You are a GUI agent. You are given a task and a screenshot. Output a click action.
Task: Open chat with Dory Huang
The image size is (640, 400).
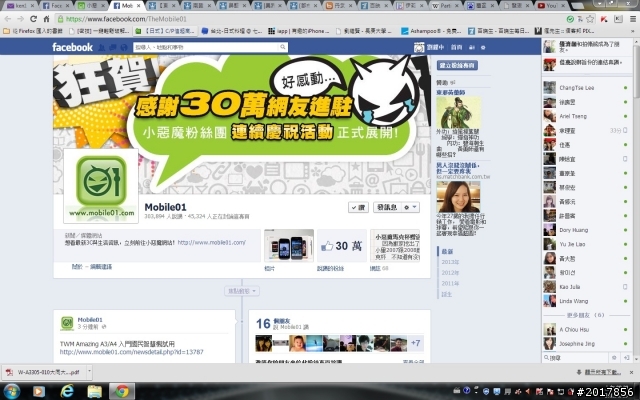click(586, 230)
